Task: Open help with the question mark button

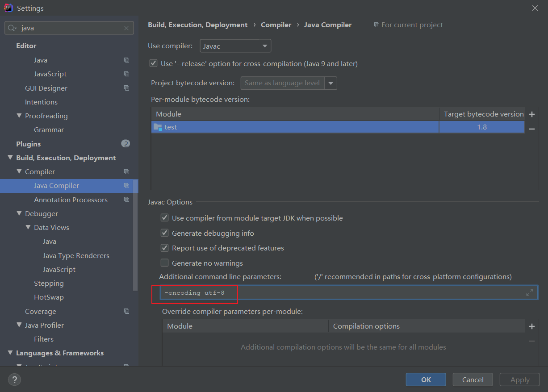Action: click(x=14, y=379)
